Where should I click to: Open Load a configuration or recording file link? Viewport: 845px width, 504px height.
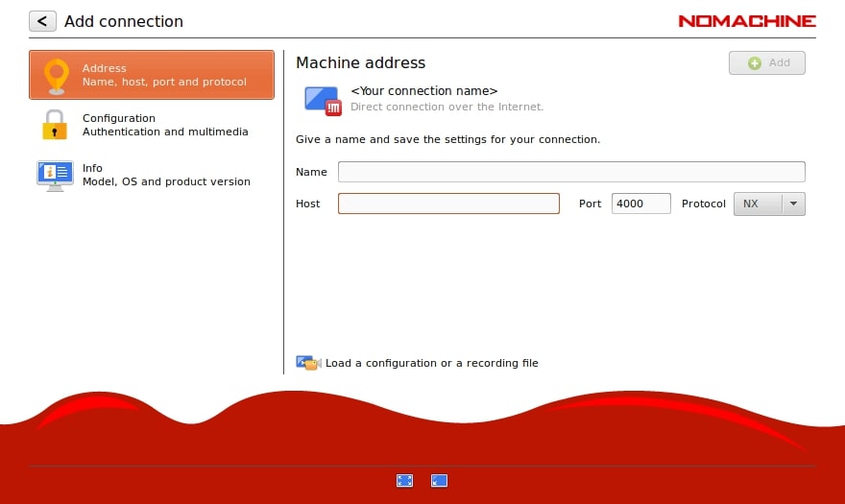pos(431,363)
